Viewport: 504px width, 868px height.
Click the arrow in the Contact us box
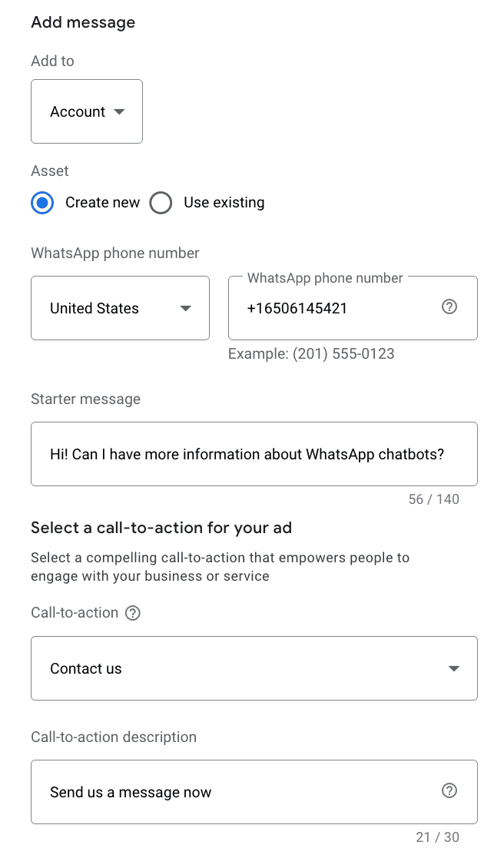click(x=454, y=669)
